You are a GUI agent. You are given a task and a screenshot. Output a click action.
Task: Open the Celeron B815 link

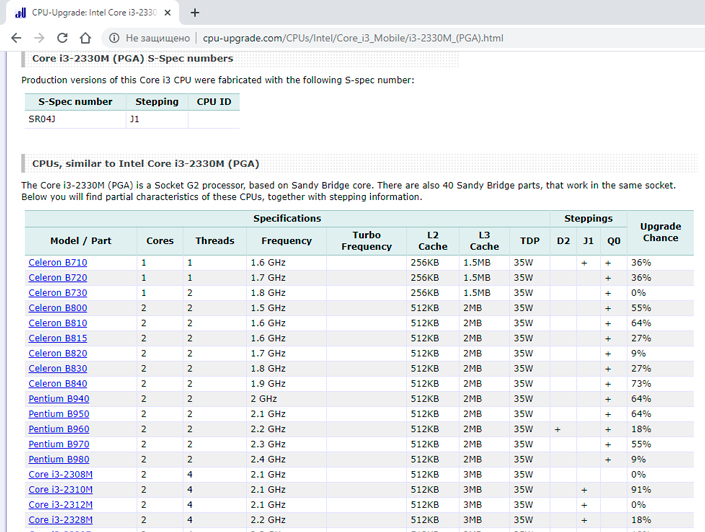[x=58, y=338]
